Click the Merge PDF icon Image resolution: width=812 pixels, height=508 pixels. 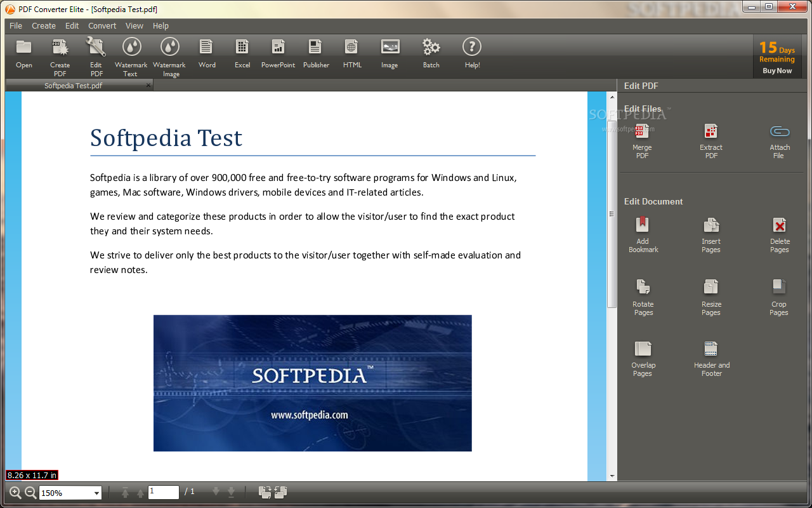(642, 131)
